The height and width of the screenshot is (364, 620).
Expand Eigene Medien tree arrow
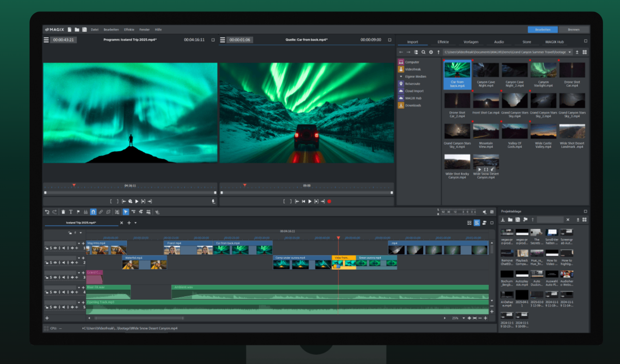pyautogui.click(x=401, y=76)
